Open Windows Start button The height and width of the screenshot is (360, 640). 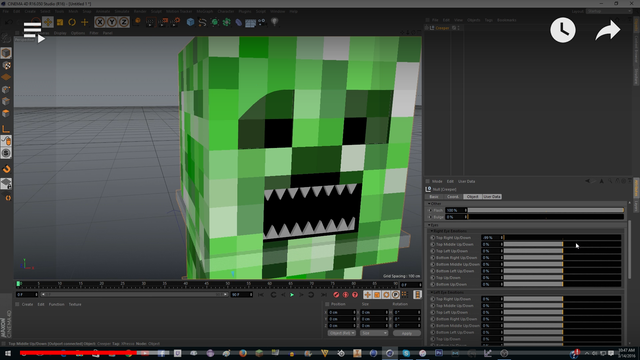[7, 353]
